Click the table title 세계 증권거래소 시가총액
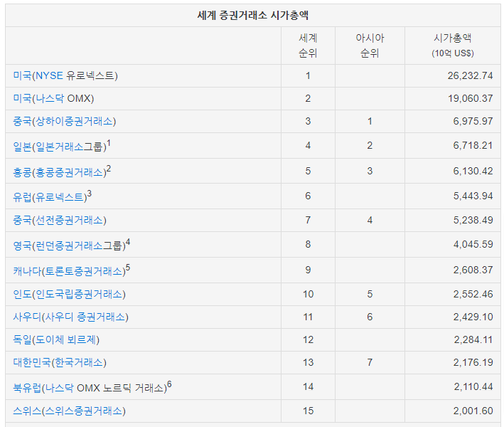Screen dimensions: 504x427 pyautogui.click(x=252, y=15)
